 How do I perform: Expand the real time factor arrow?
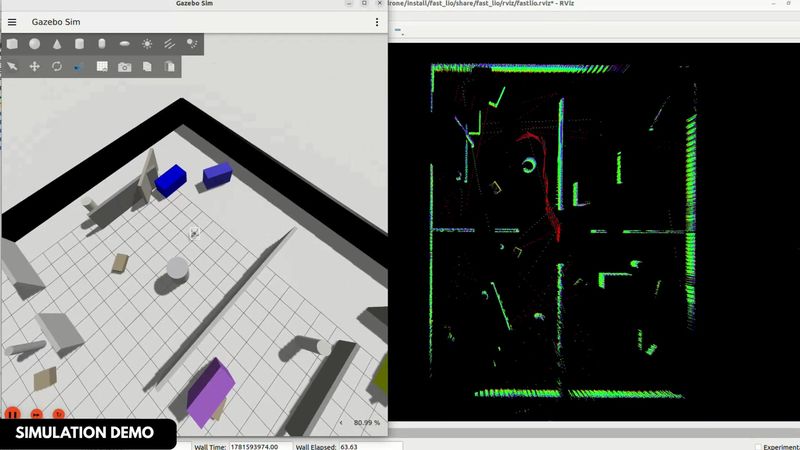click(341, 422)
